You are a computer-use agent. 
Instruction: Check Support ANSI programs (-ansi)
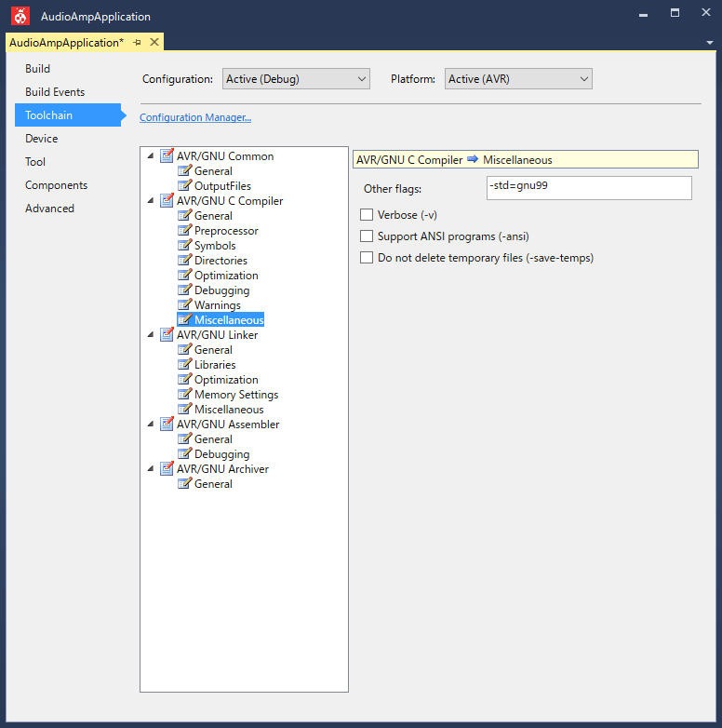tap(367, 236)
